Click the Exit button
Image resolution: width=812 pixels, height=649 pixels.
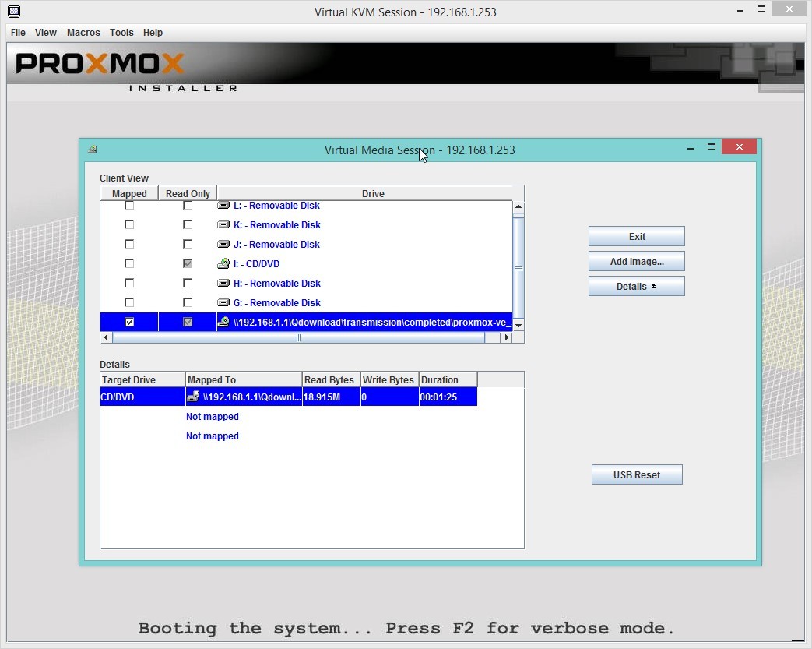point(637,236)
